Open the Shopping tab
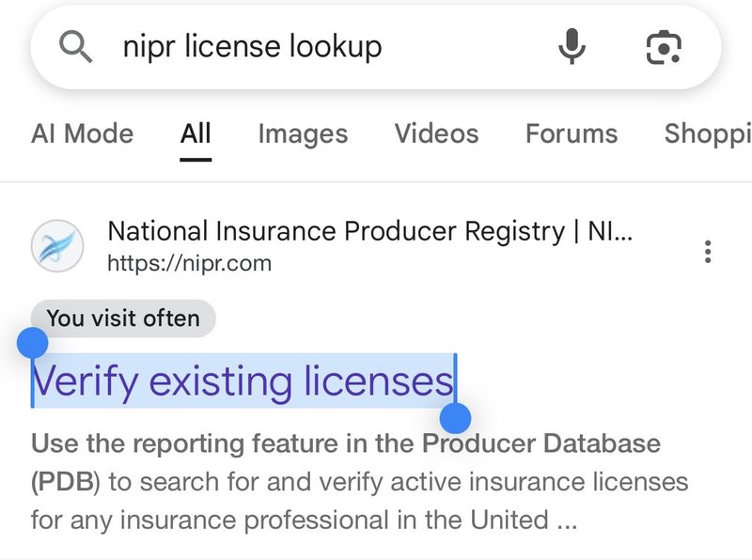 (708, 133)
